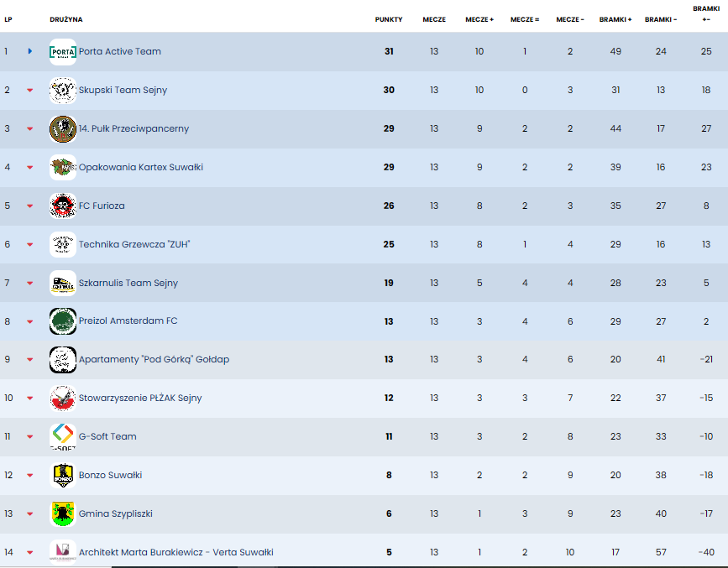The image size is (728, 568).
Task: Click the Preizol Amsterdam FC logo
Action: point(63,321)
